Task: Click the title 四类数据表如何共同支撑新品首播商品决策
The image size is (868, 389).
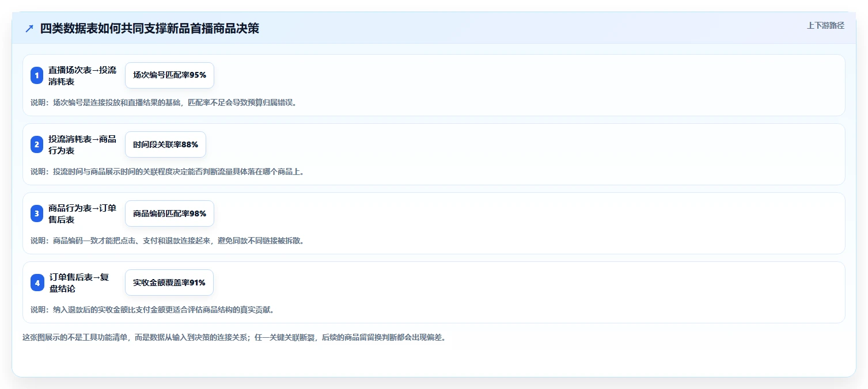Action: [x=150, y=29]
